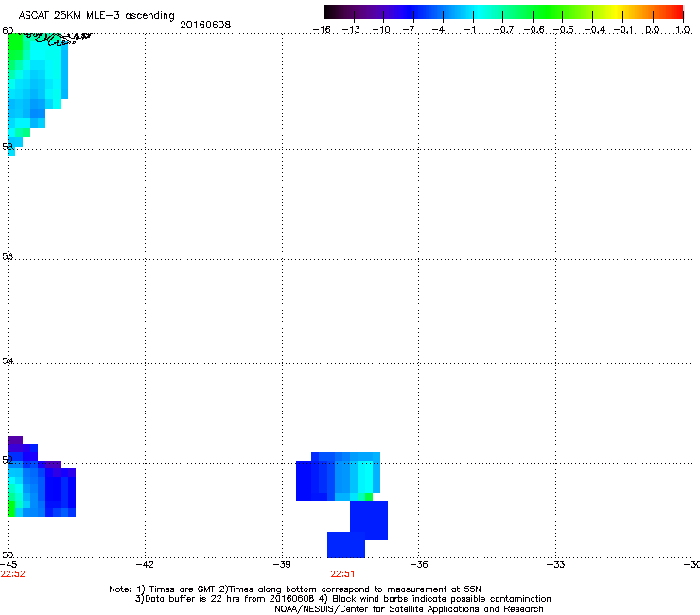Click the colorbar label "-0.5"
The image size is (700, 615).
click(x=564, y=30)
